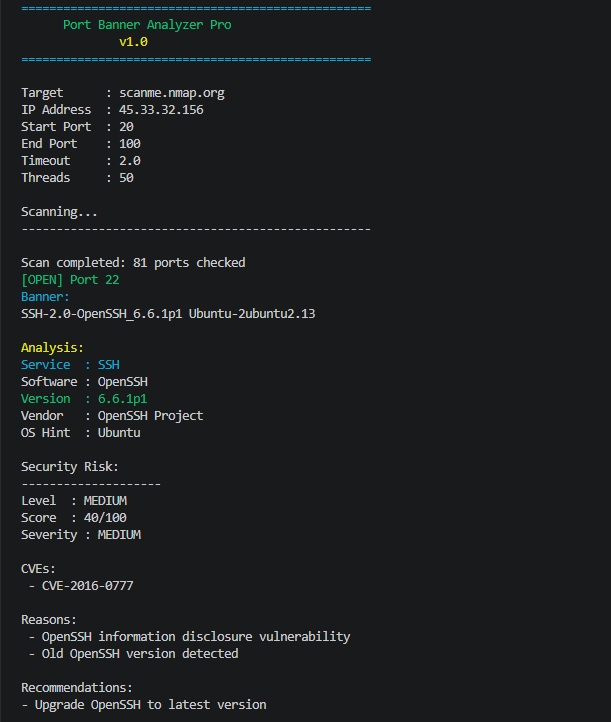Image resolution: width=611 pixels, height=722 pixels.
Task: Click the 'Threads : 50' line
Action: (77, 178)
